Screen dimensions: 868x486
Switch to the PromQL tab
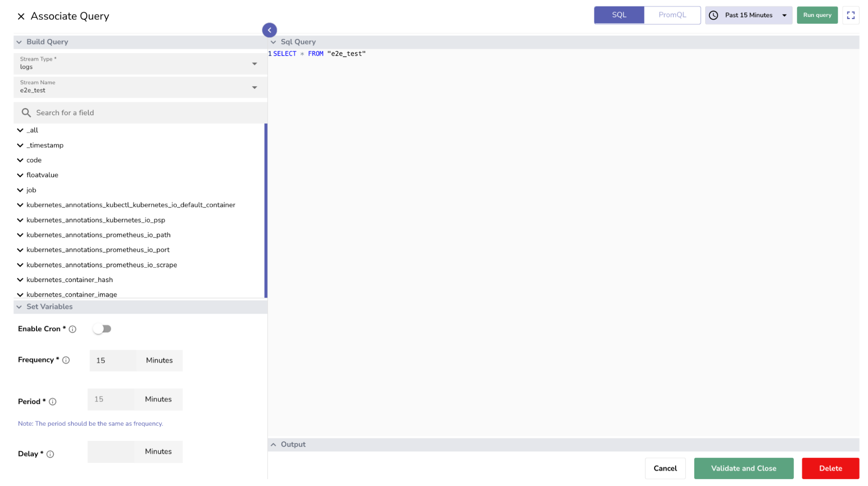coord(672,15)
